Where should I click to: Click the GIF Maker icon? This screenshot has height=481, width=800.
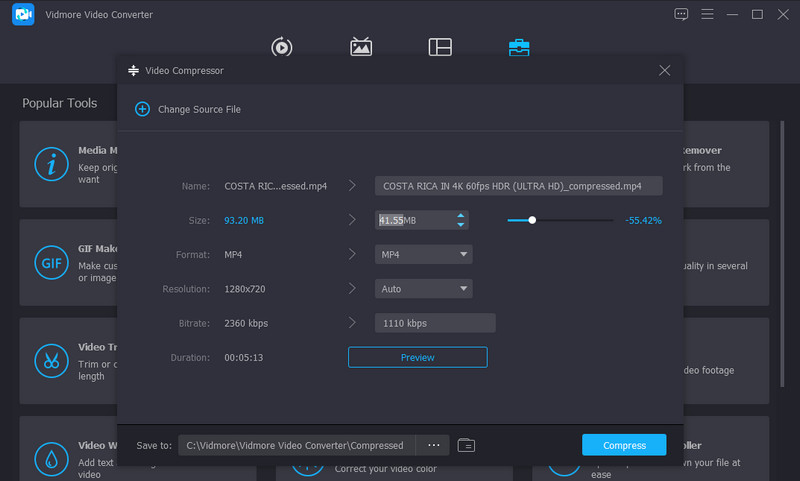click(x=49, y=263)
